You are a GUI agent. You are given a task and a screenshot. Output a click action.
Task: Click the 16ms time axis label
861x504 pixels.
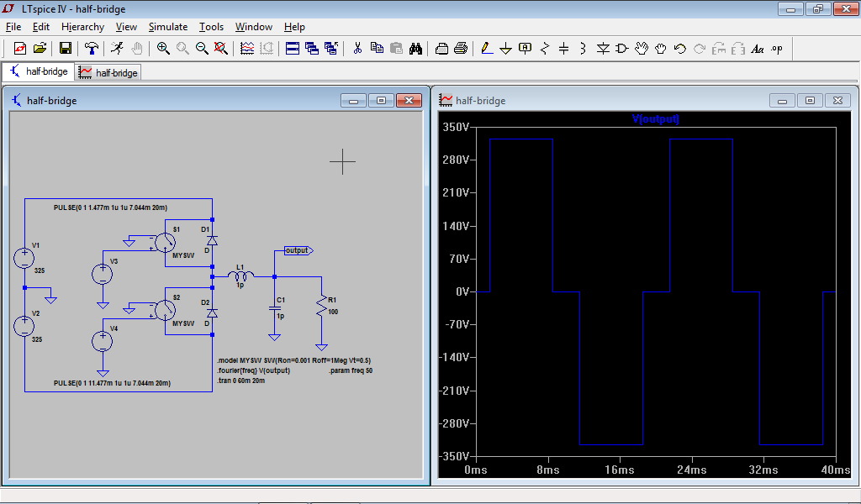[x=620, y=470]
